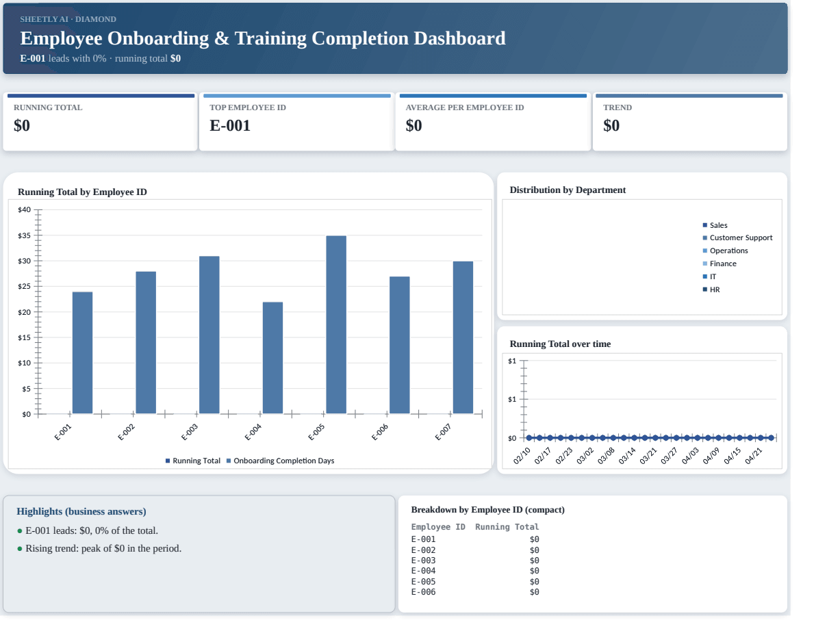Select the Sales entry in the department legend
The image size is (840, 631).
[x=715, y=225]
